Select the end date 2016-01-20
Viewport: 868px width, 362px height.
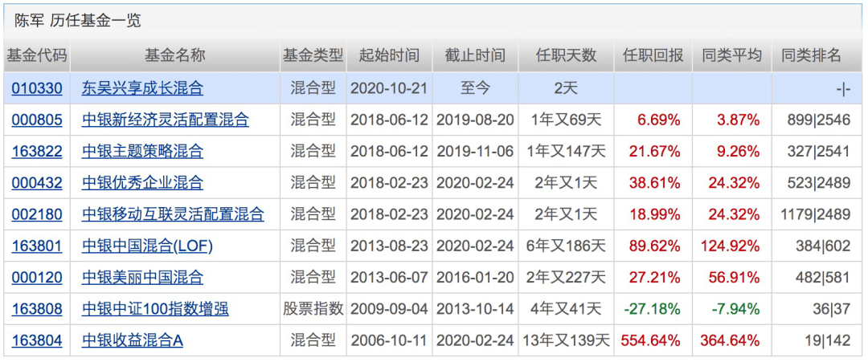coord(475,277)
